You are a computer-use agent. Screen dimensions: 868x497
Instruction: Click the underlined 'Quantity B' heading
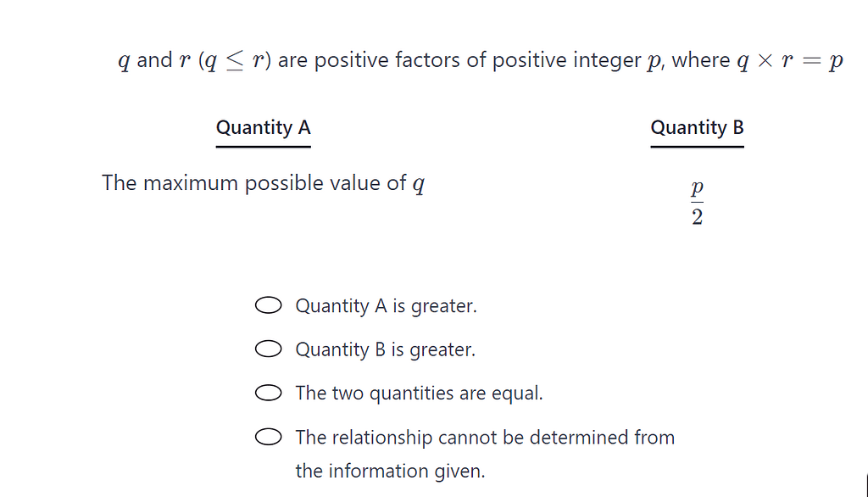(697, 127)
